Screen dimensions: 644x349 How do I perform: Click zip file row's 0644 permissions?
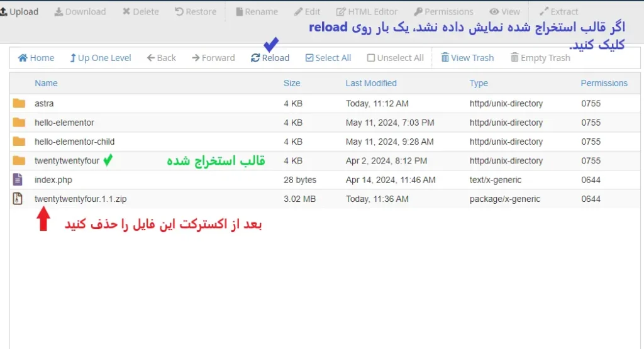(591, 199)
